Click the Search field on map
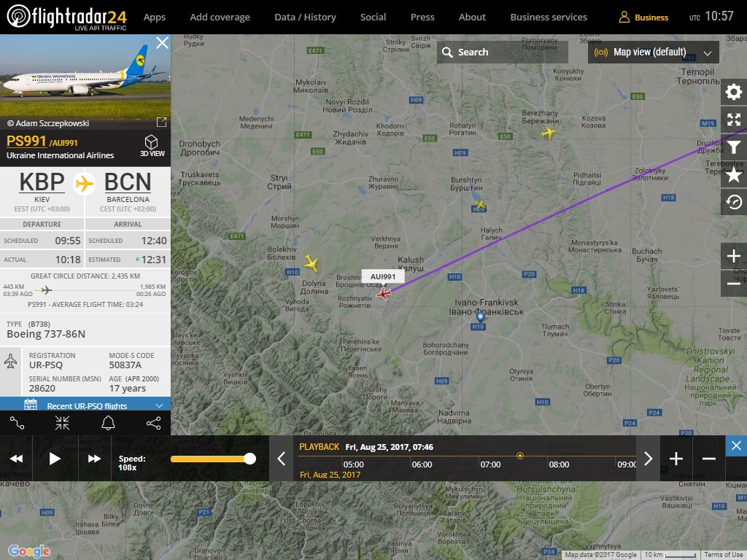This screenshot has width=747, height=560. point(503,52)
